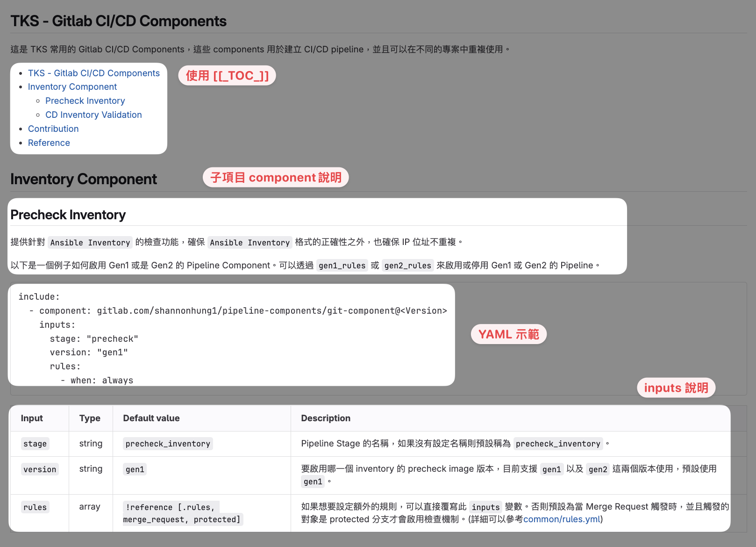Click the gen1_rules inline code

342,266
